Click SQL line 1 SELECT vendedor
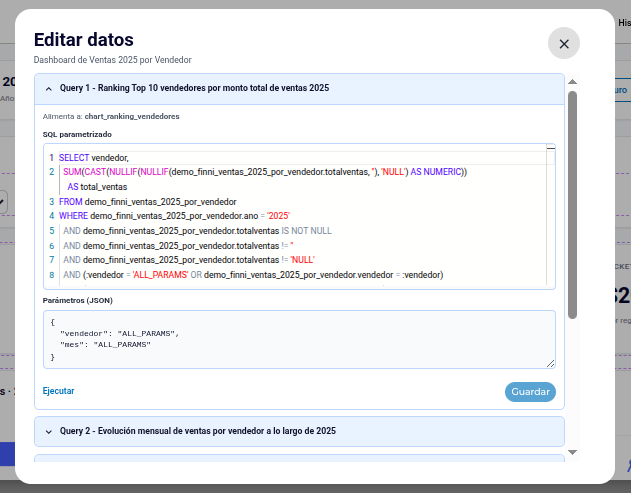 click(94, 158)
